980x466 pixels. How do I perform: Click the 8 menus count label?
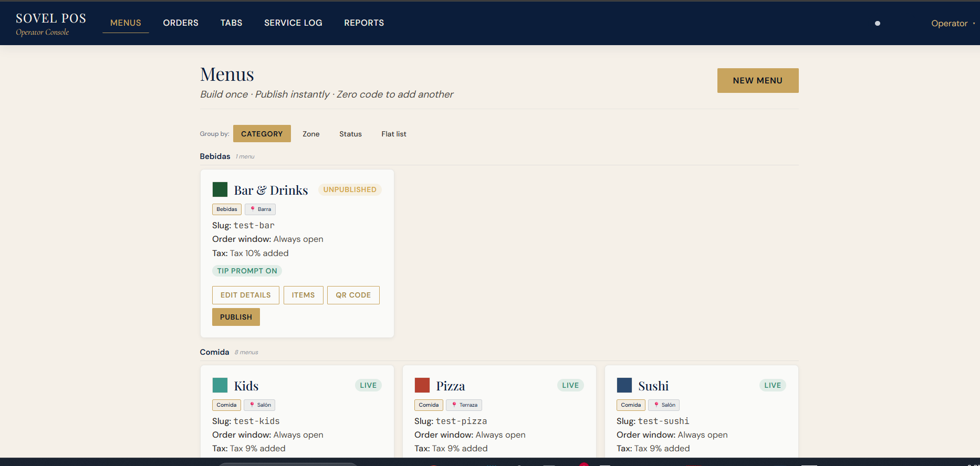246,353
